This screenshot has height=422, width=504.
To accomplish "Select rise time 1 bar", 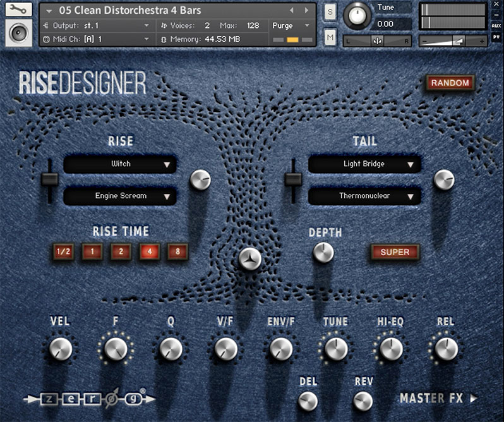I will pos(92,251).
